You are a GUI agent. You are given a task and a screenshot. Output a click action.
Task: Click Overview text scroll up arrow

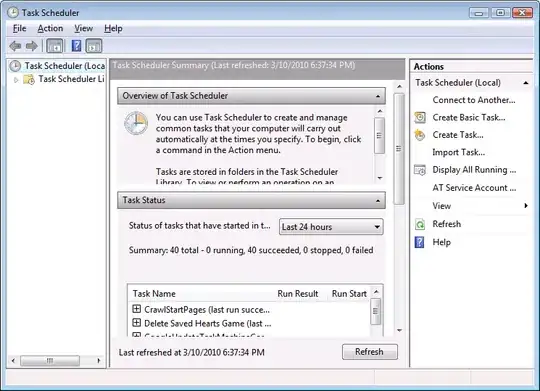[x=380, y=111]
